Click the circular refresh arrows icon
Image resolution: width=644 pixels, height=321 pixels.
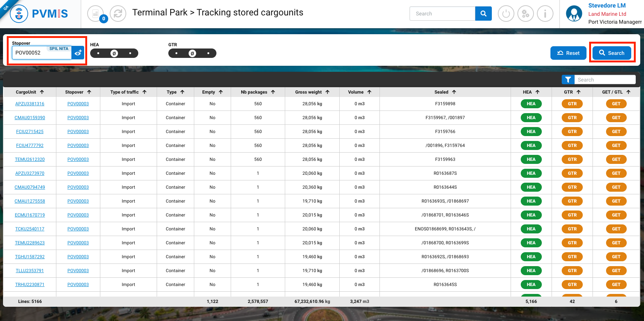click(x=118, y=14)
